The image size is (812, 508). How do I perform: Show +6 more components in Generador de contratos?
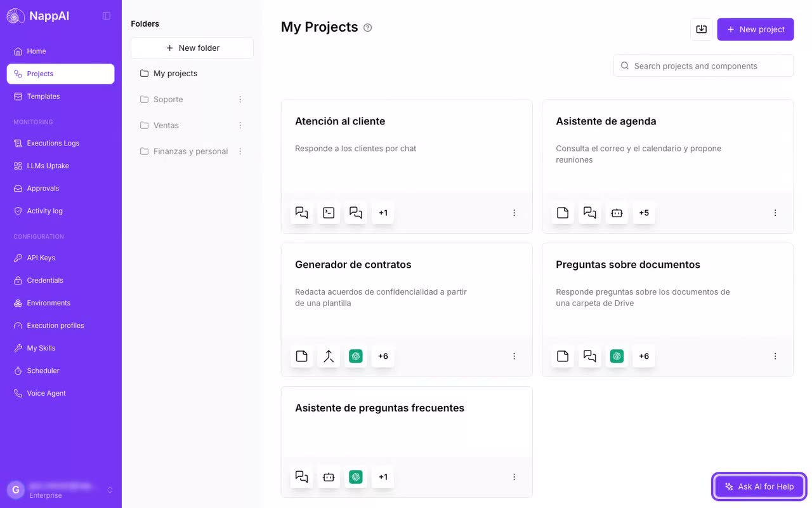[383, 356]
